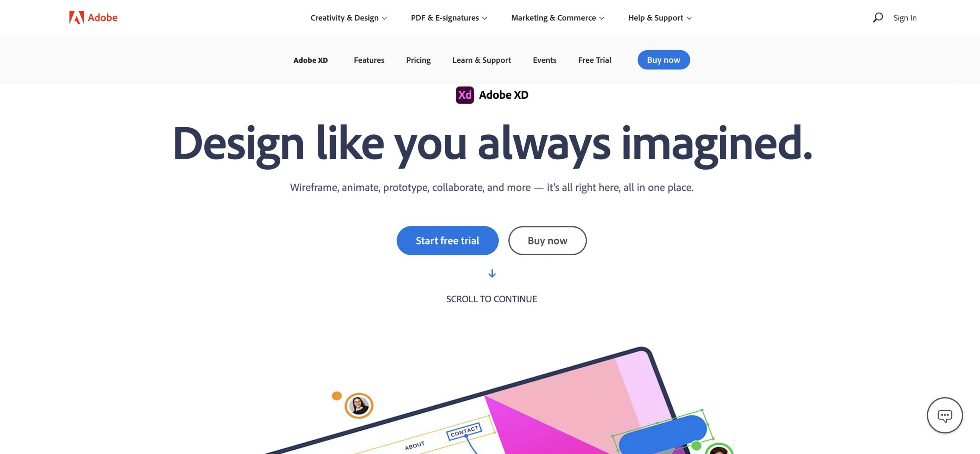Image resolution: width=980 pixels, height=454 pixels.
Task: Click the Start free trial button
Action: tap(448, 240)
